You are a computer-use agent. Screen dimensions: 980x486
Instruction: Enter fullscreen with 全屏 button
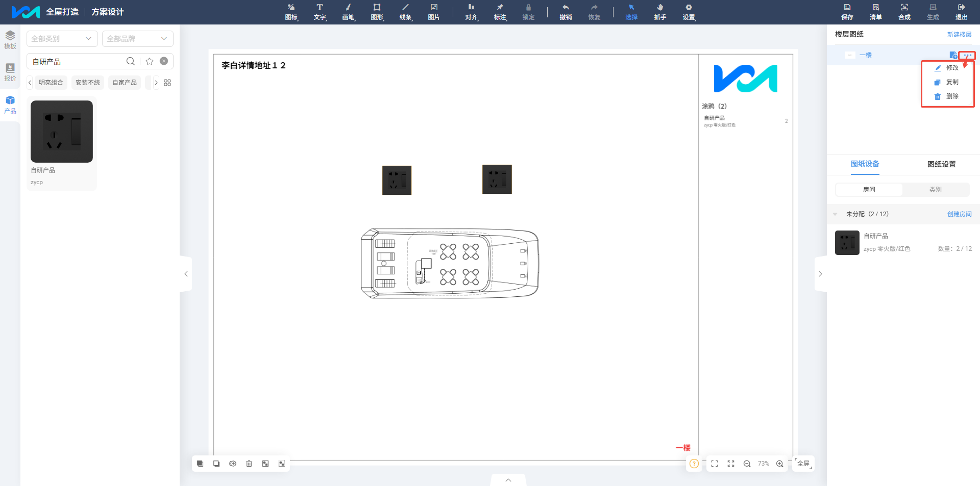pyautogui.click(x=803, y=464)
